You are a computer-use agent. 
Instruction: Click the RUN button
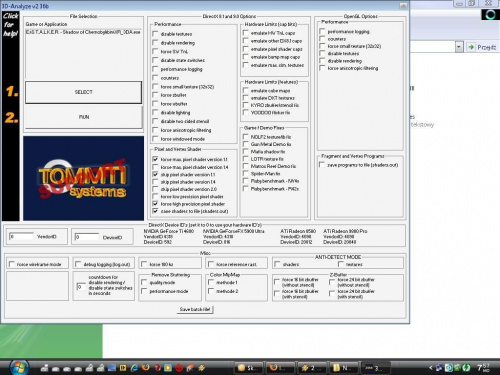pyautogui.click(x=84, y=117)
